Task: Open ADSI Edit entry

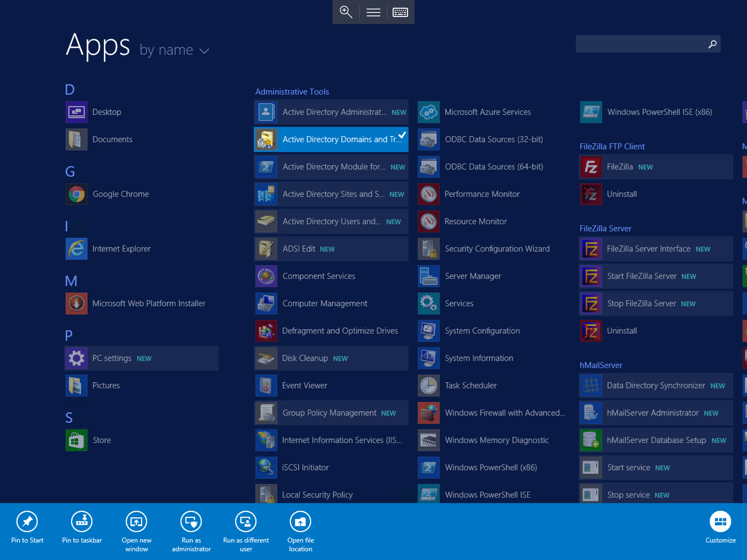Action: pos(331,249)
